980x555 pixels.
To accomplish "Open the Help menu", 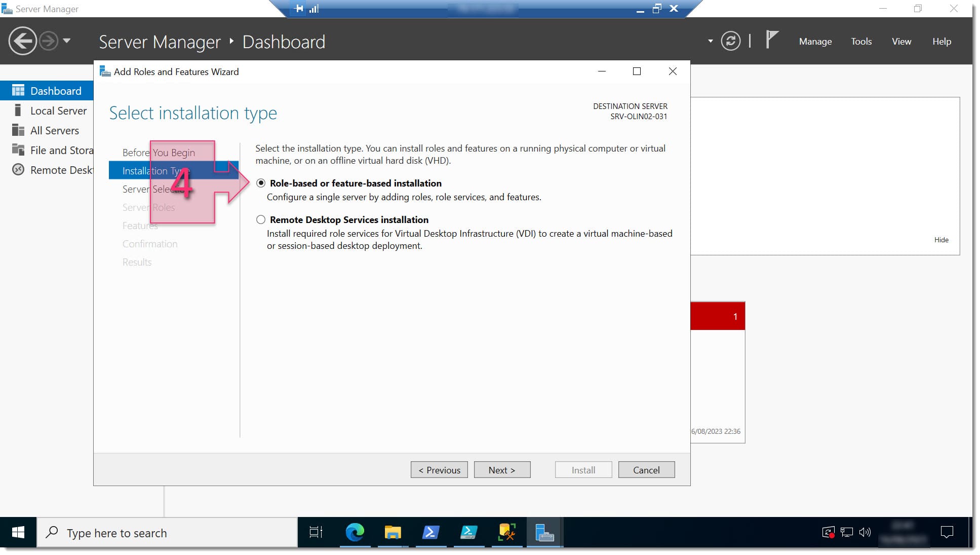I will click(x=942, y=42).
